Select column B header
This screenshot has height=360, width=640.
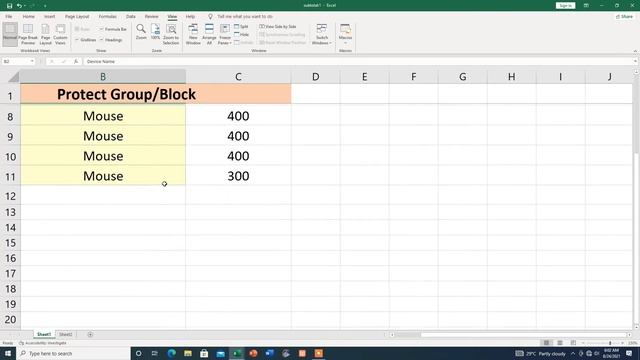(103, 77)
